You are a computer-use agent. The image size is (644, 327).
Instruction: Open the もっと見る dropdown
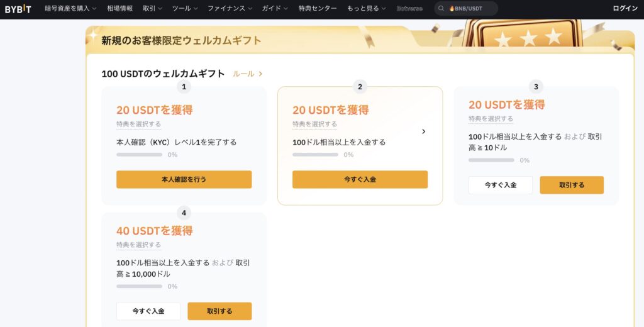367,9
